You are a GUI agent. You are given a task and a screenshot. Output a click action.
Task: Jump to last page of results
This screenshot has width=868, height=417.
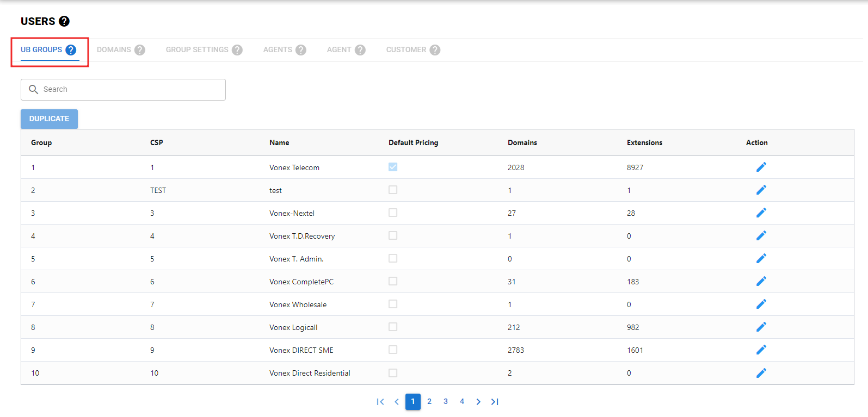coord(495,402)
